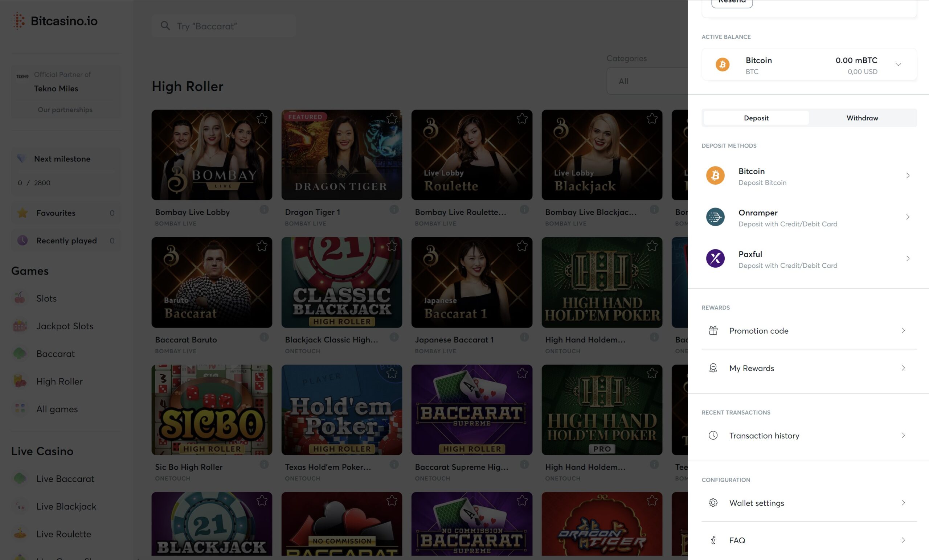Image resolution: width=929 pixels, height=560 pixels.
Task: Open Promotion code row chevron
Action: pos(903,330)
